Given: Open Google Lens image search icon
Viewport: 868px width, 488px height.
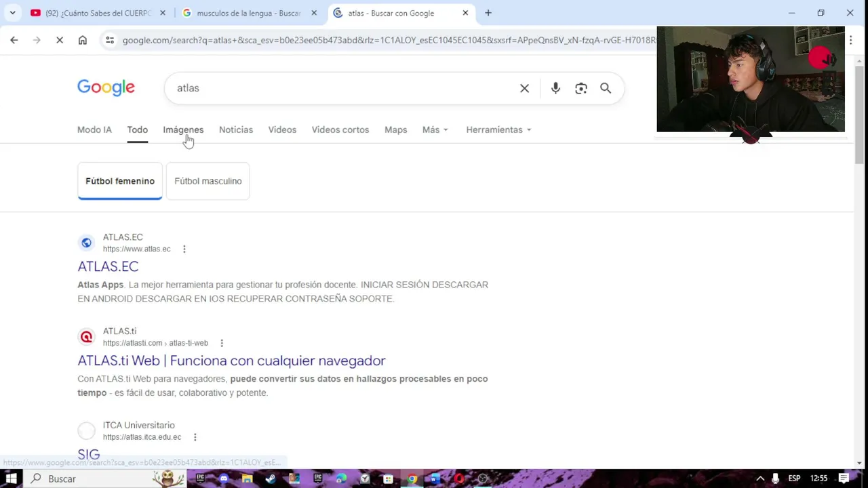Looking at the screenshot, I should coord(581,88).
